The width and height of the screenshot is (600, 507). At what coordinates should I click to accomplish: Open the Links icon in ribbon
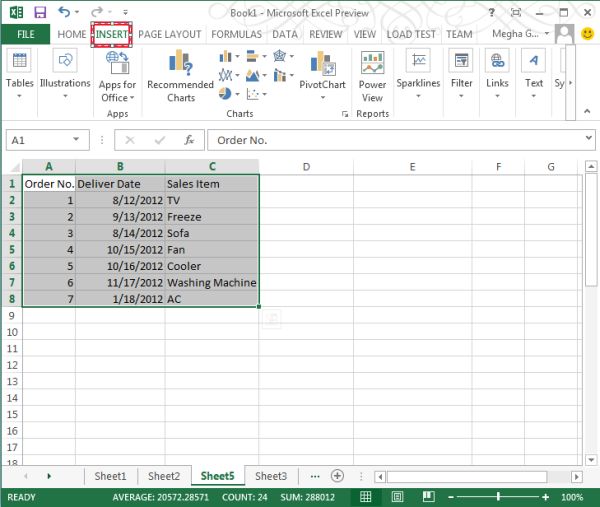coord(497,60)
